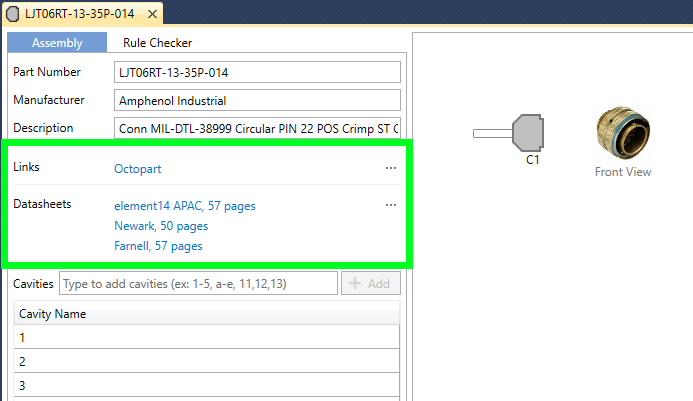Click the Cavities entry field
Viewport: 693px width, 401px height.
pos(198,283)
